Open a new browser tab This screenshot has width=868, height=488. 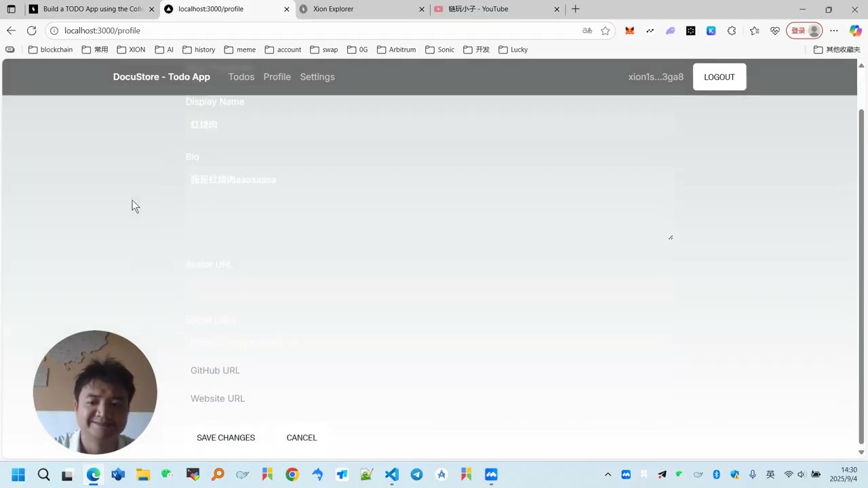tap(576, 9)
